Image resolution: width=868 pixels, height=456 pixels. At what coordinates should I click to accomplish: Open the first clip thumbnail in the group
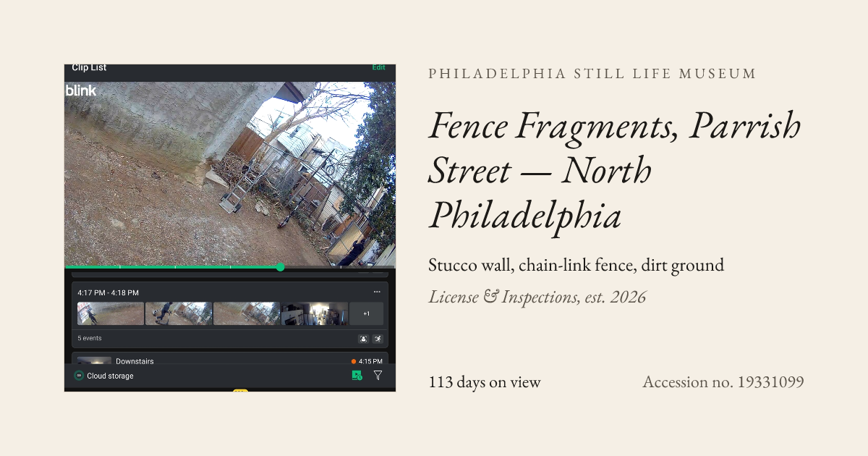pos(111,313)
